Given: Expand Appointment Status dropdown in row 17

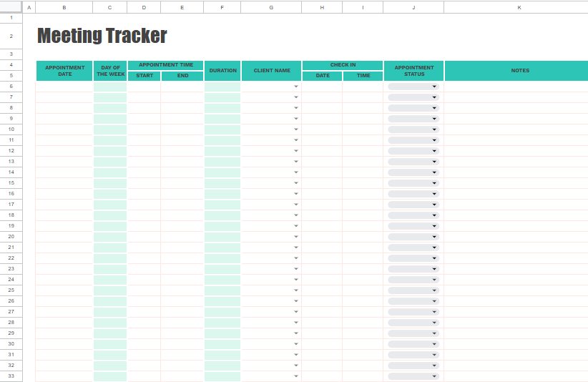Looking at the screenshot, I should [413, 205].
